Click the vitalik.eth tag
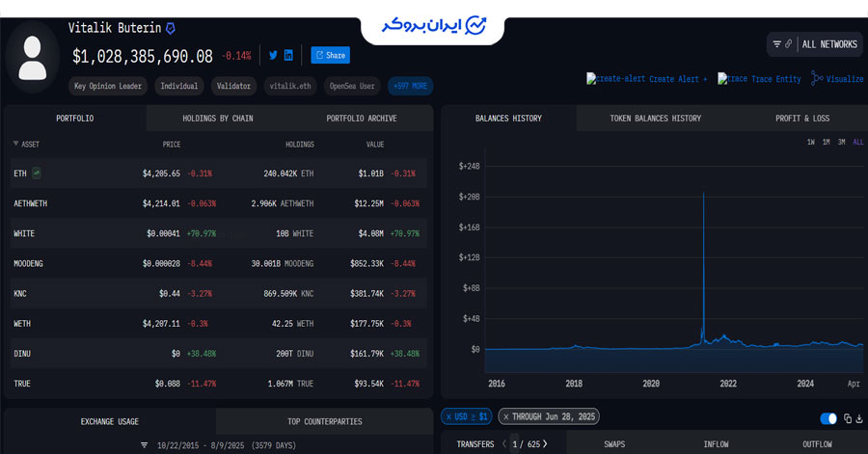 tap(290, 86)
